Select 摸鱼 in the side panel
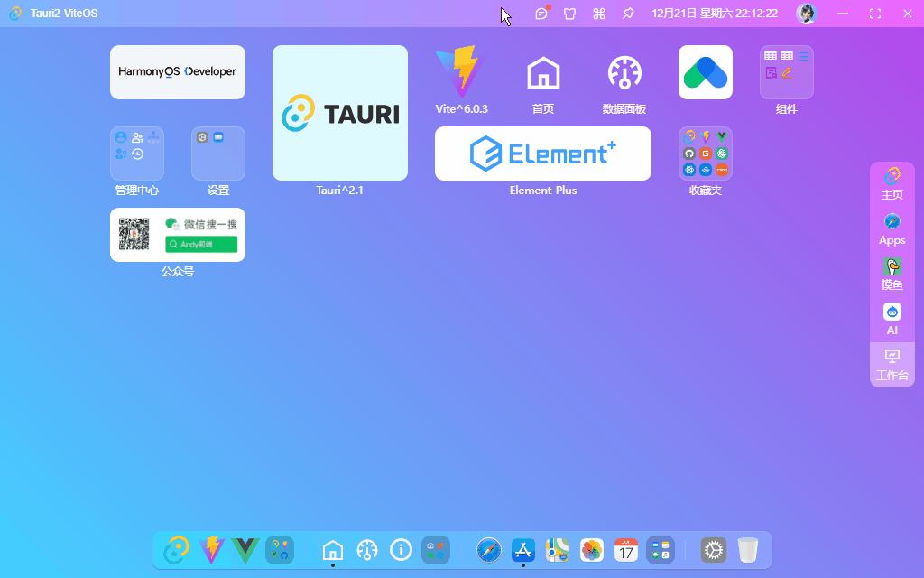Viewport: 924px width, 578px height. coord(892,275)
